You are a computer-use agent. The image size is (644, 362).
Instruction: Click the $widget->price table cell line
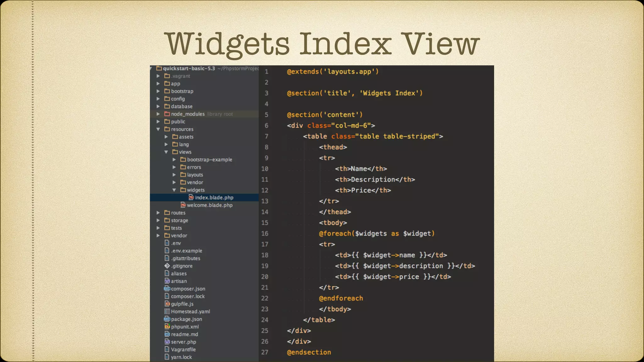tap(393, 277)
